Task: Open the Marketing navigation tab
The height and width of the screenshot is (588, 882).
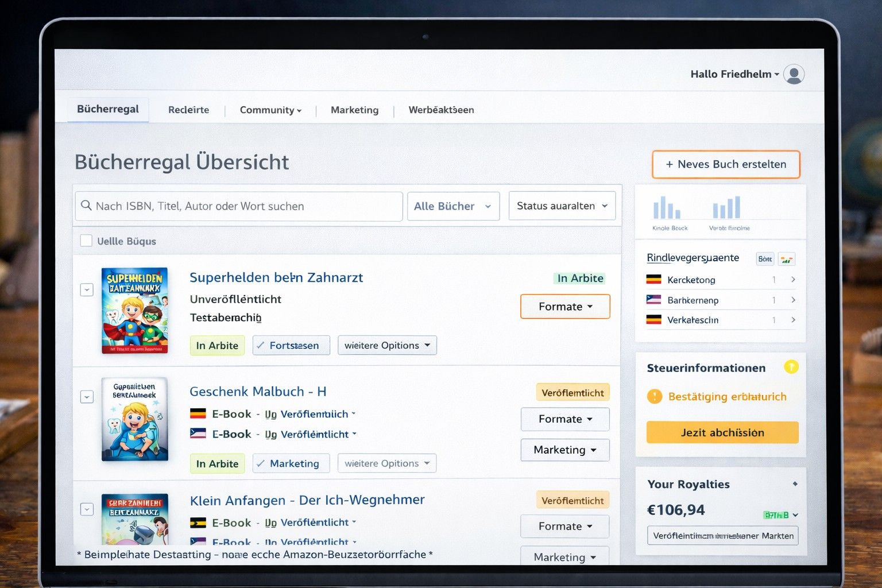Action: pos(354,110)
